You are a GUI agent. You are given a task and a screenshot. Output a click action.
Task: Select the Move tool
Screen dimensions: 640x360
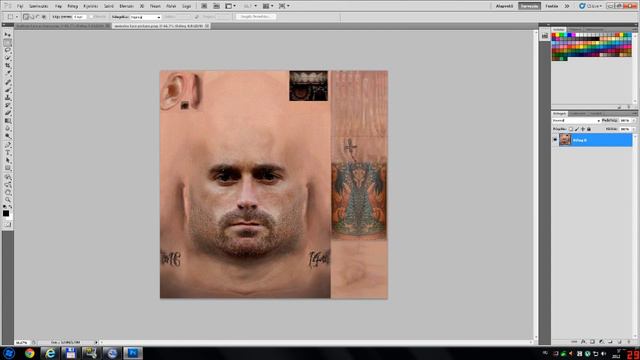(x=7, y=35)
